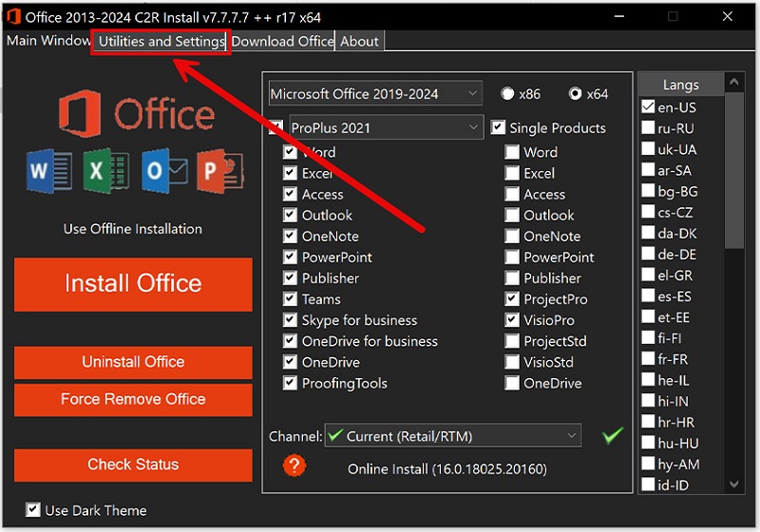Open the Channel Current (Retail/RTM) dropdown

(453, 436)
